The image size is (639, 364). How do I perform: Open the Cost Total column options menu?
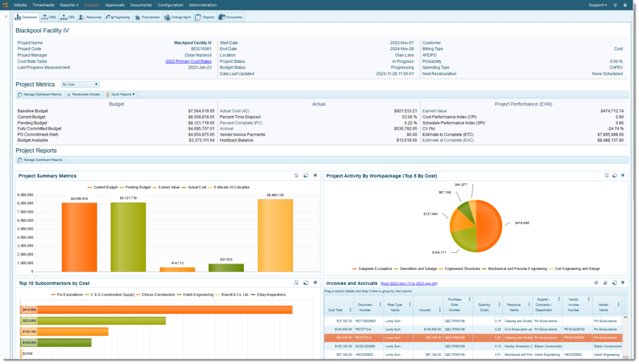(351, 310)
